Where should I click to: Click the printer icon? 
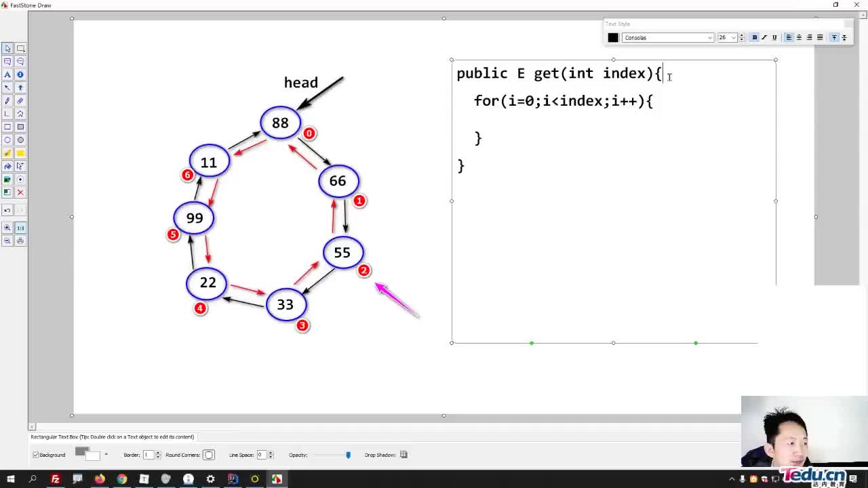click(20, 241)
